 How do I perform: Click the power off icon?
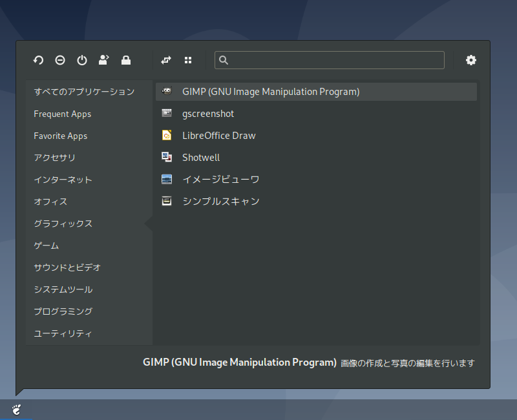click(x=82, y=60)
